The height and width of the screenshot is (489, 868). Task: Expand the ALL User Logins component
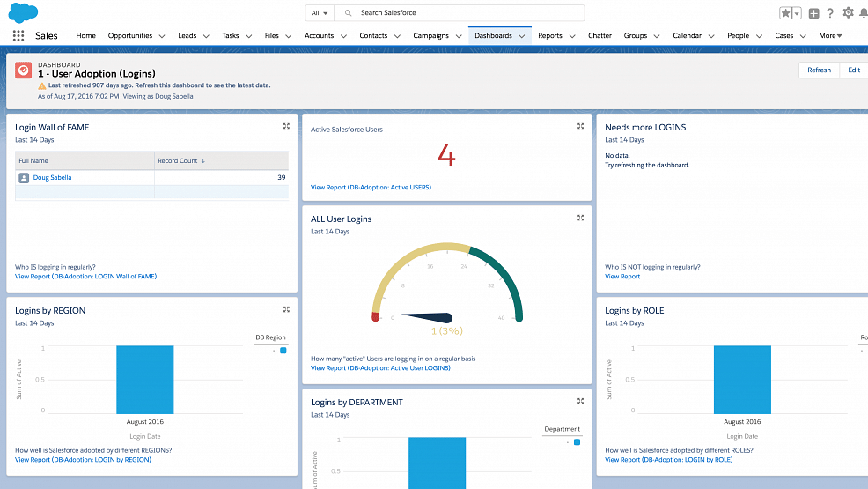[580, 218]
